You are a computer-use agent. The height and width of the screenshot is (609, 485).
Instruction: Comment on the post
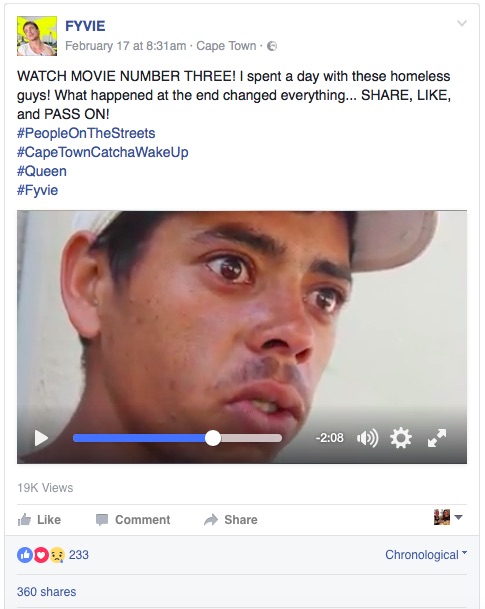click(x=133, y=520)
